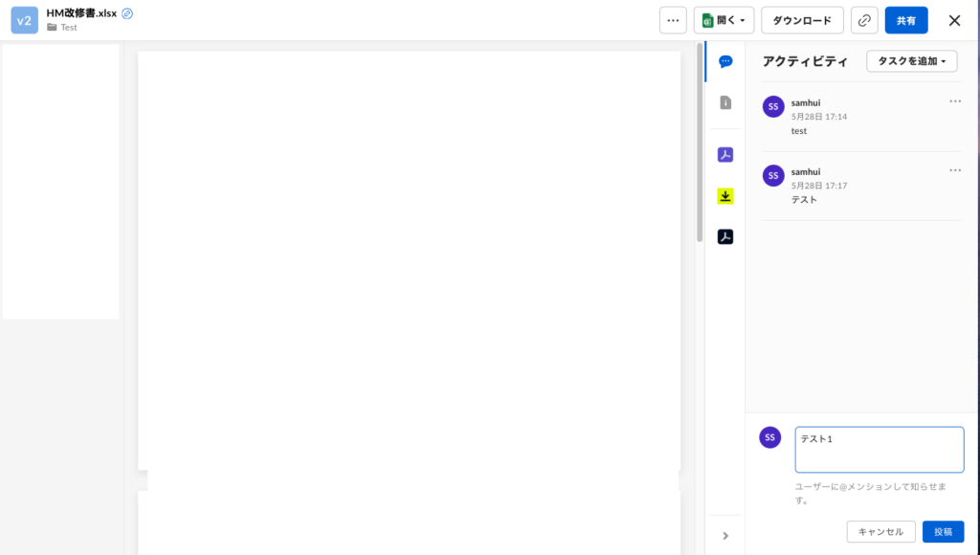
Task: Post the comment with 投稿 button
Action: 943,532
